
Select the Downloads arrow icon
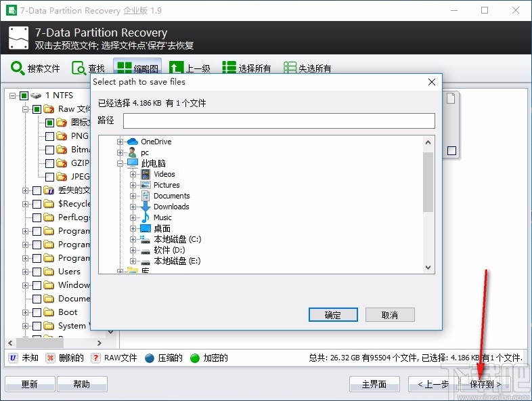pyautogui.click(x=146, y=207)
